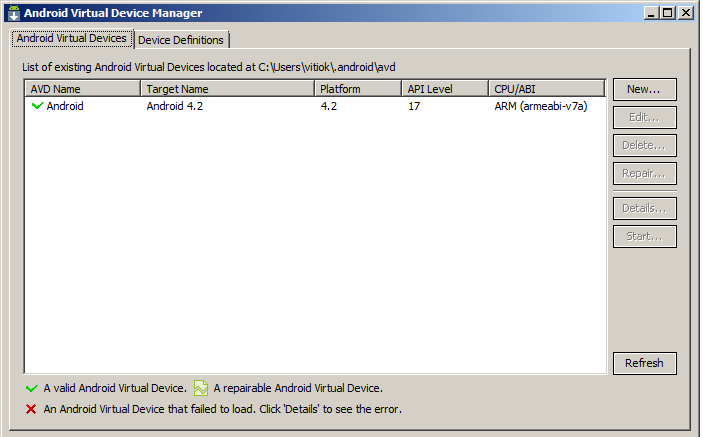Refresh the AVD list
This screenshot has height=437, width=703.
tap(644, 363)
